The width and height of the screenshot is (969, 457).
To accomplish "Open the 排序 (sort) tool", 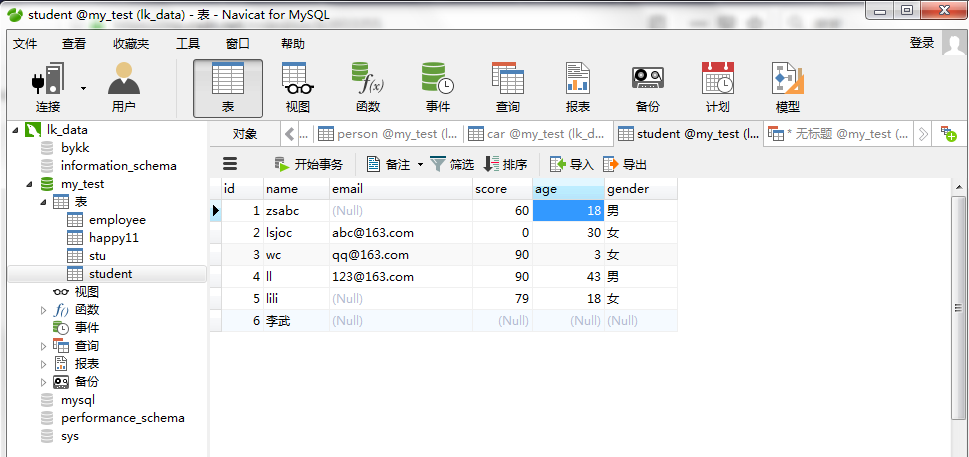I will [506, 164].
